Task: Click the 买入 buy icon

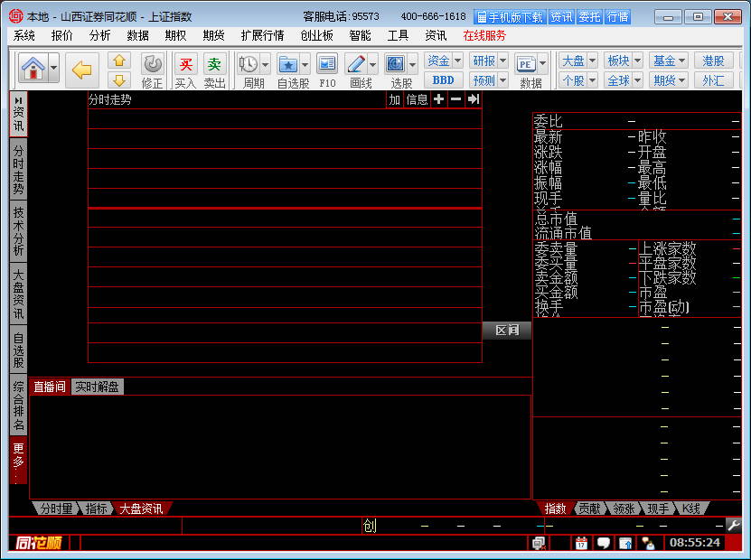Action: pyautogui.click(x=185, y=65)
